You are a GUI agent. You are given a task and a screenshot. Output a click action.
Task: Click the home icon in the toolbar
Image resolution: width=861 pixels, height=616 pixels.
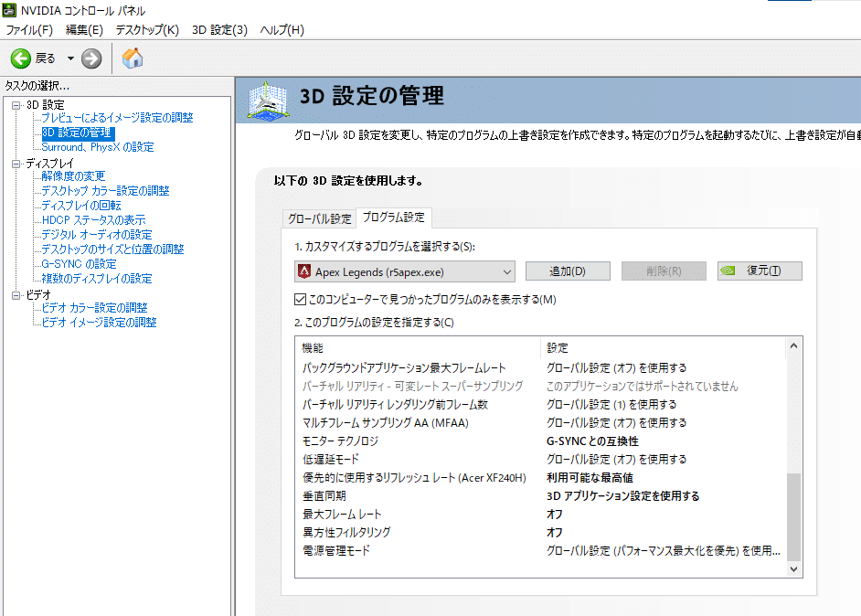click(131, 58)
